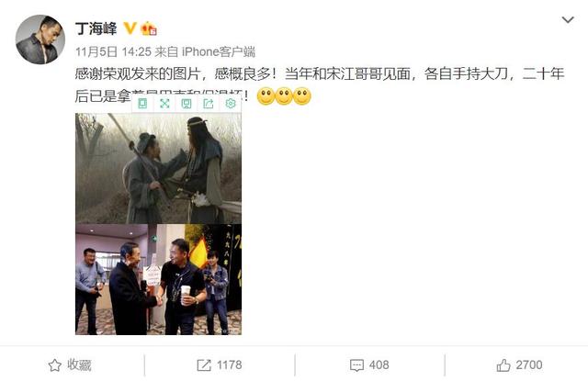Open the username 丁海峰 link

pos(96,28)
